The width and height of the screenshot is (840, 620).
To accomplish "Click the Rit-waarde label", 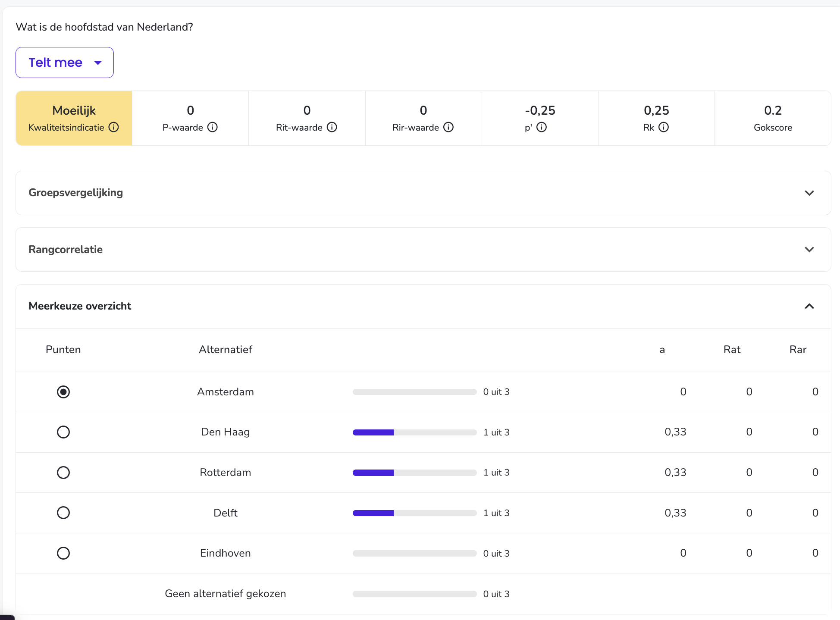I will coord(299,128).
